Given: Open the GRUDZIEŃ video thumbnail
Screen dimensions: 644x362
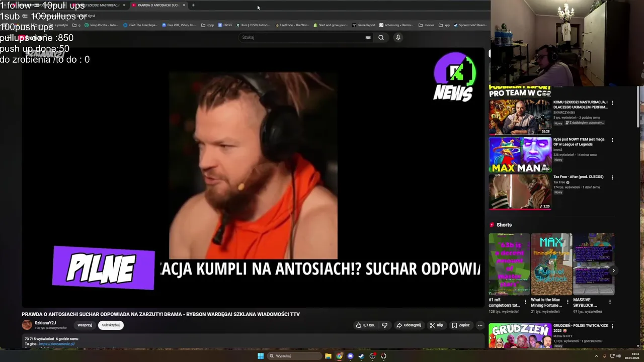Looking at the screenshot, I should [x=520, y=336].
